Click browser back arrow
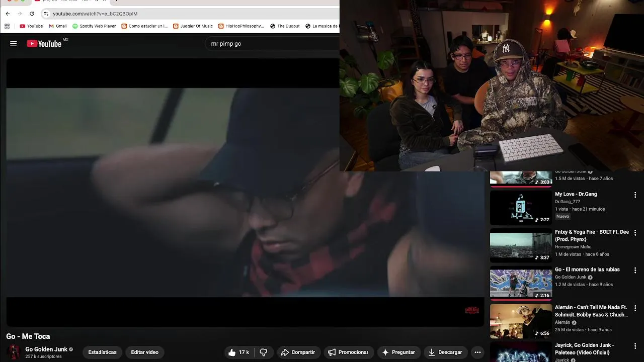The width and height of the screenshot is (644, 362). [x=8, y=14]
